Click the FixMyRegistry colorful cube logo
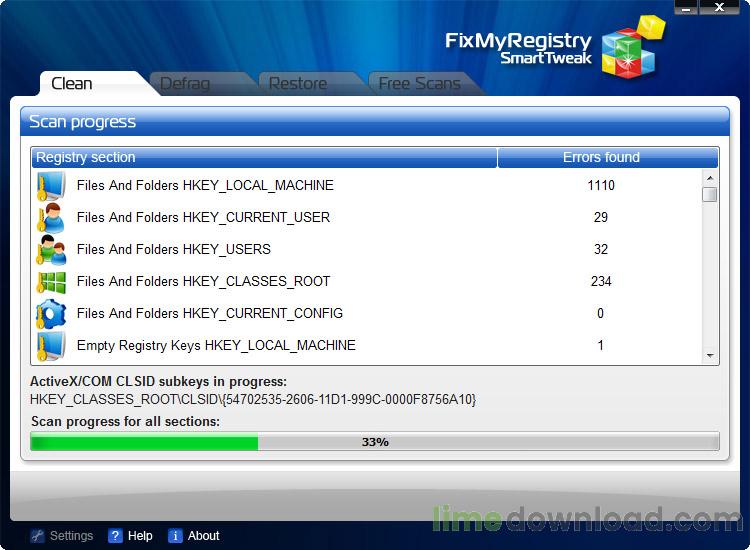The width and height of the screenshot is (750, 550). (633, 46)
